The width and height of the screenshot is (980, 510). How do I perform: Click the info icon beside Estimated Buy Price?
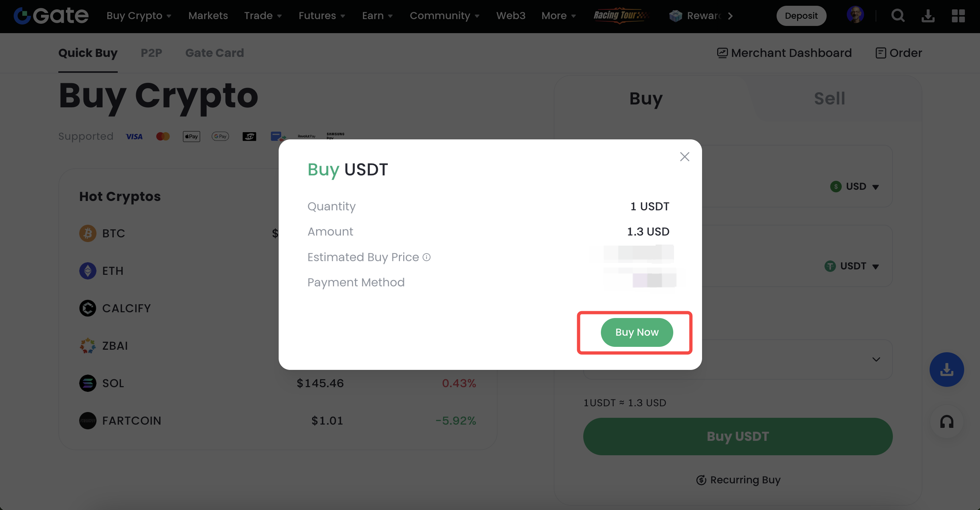pos(427,257)
